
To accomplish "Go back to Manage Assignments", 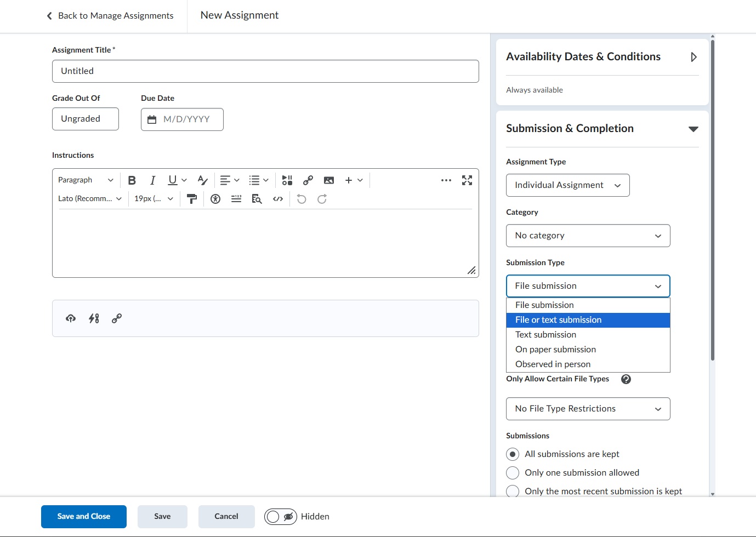I will [110, 16].
